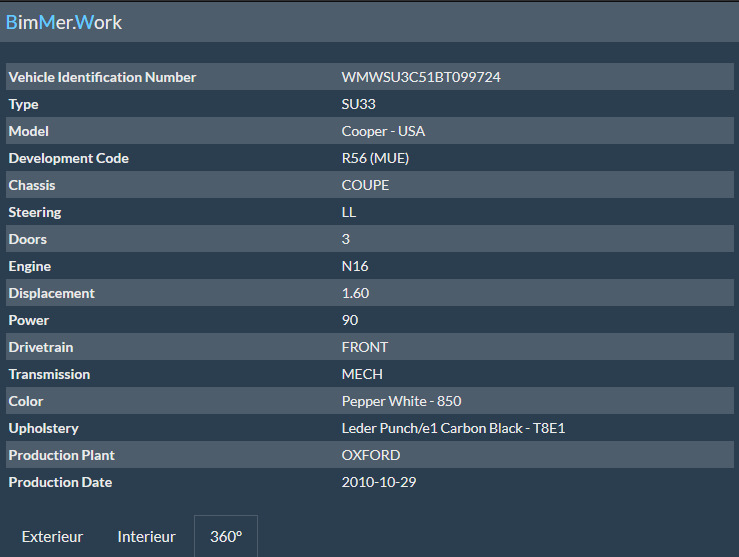Select the 360° tab
Image resolution: width=739 pixels, height=557 pixels.
[226, 537]
